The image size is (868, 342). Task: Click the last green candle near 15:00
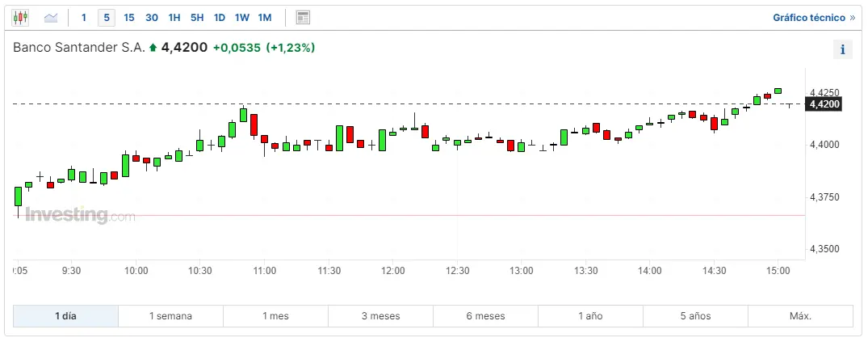778,91
